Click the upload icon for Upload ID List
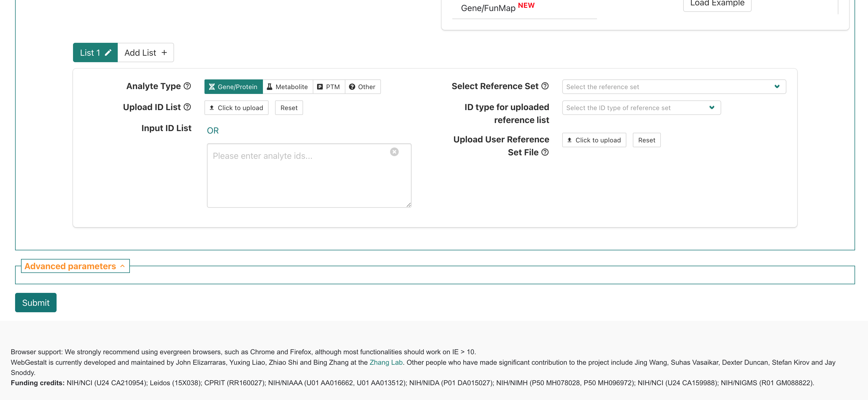Image resolution: width=868 pixels, height=400 pixels. [x=211, y=107]
